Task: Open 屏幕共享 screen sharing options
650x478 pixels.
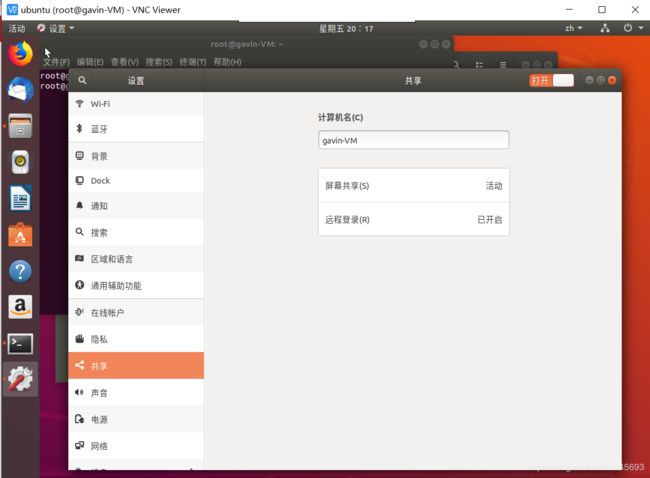Action: [413, 186]
